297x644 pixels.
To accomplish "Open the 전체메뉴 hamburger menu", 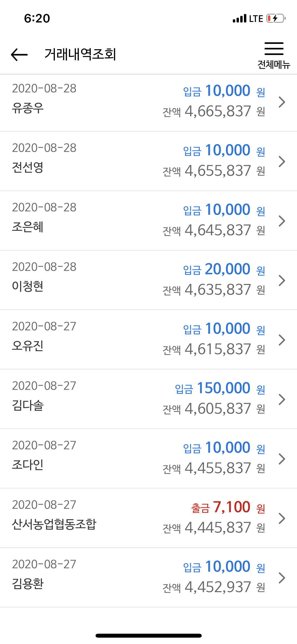I will [274, 56].
